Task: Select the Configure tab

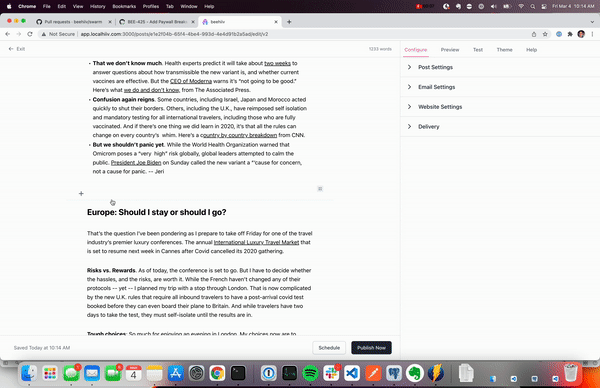Action: coord(416,50)
